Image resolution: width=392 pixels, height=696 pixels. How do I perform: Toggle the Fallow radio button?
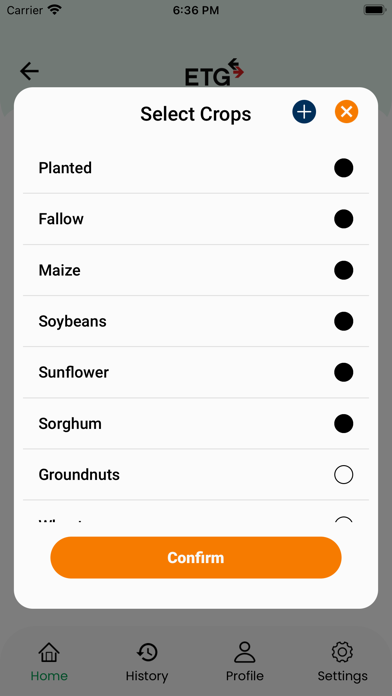pyautogui.click(x=344, y=219)
